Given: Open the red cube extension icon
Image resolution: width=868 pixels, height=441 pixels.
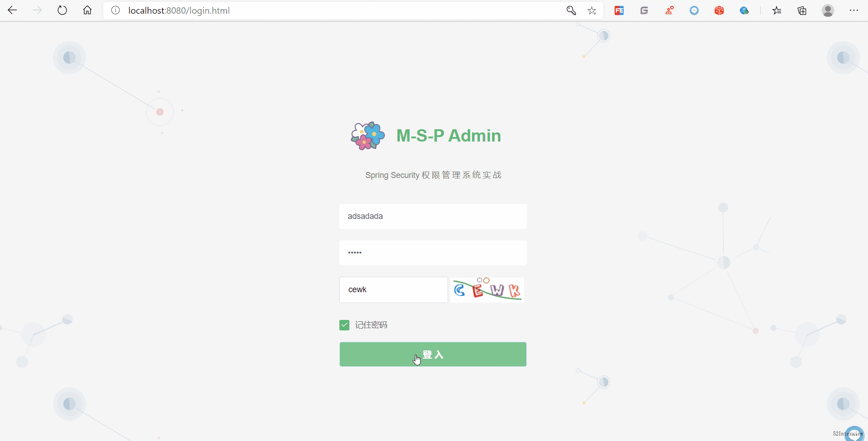Looking at the screenshot, I should 719,10.
